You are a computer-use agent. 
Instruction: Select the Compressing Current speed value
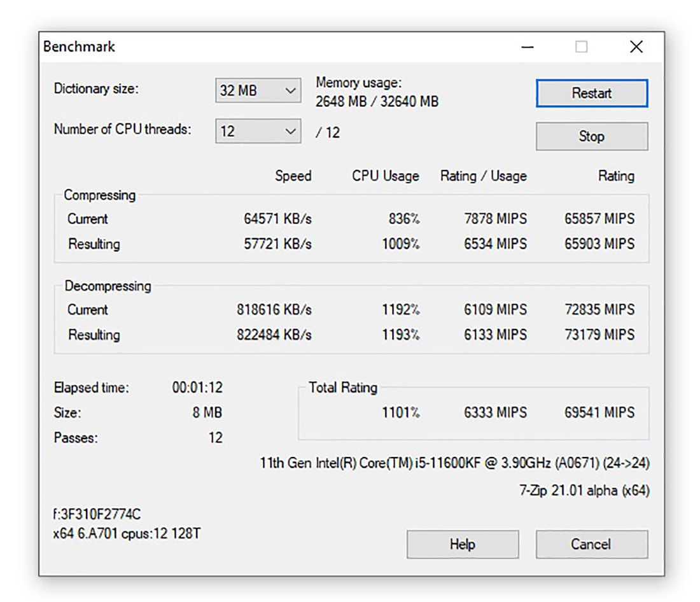click(277, 219)
